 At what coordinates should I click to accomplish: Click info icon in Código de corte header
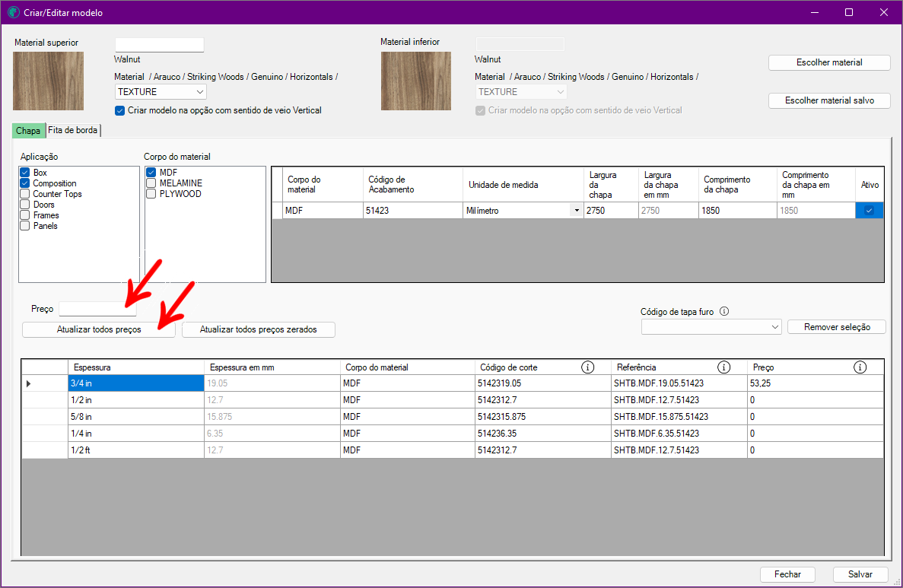[x=587, y=367]
